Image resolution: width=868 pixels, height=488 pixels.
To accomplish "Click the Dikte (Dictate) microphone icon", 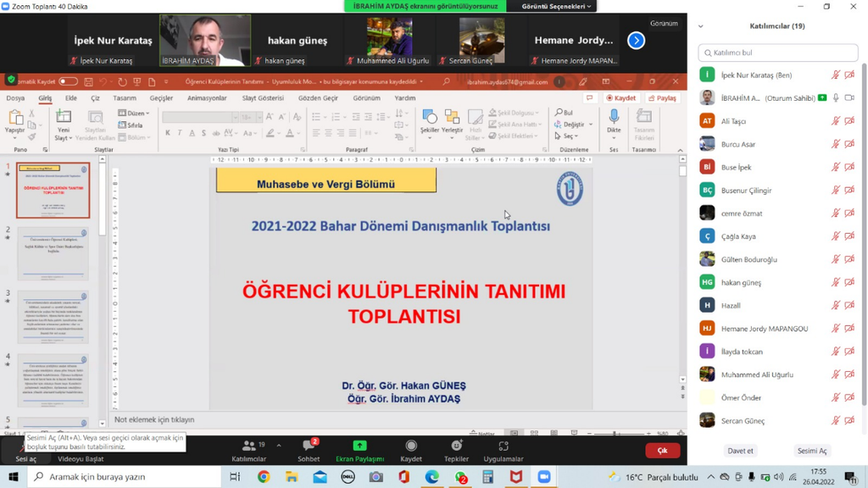I will point(614,117).
